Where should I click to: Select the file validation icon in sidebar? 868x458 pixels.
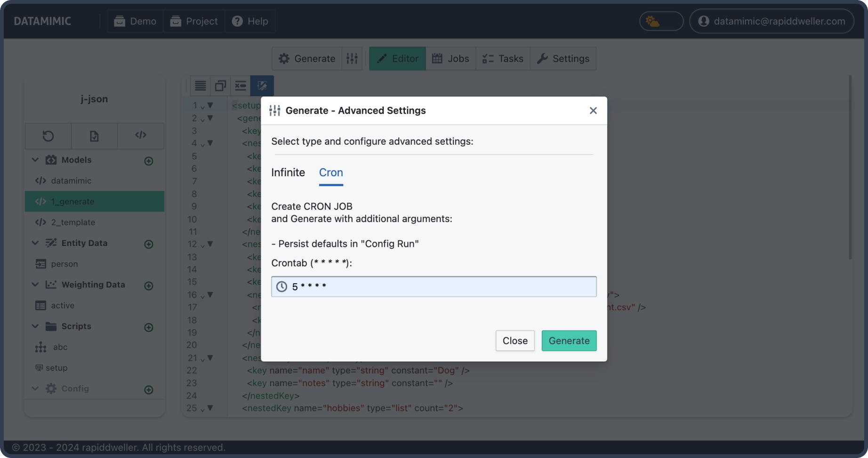tap(94, 136)
